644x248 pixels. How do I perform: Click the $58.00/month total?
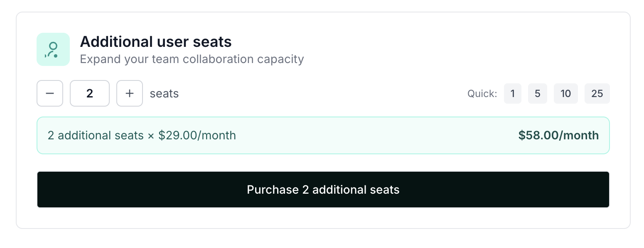(x=558, y=135)
